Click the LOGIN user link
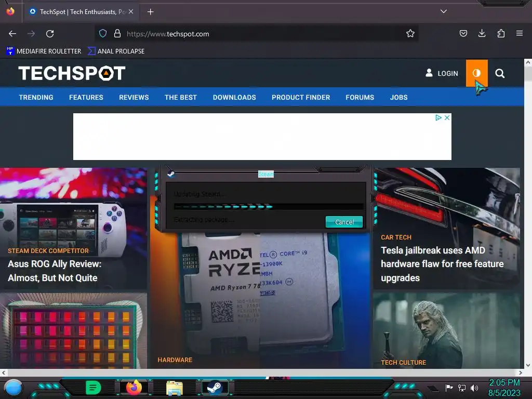 pyautogui.click(x=442, y=73)
